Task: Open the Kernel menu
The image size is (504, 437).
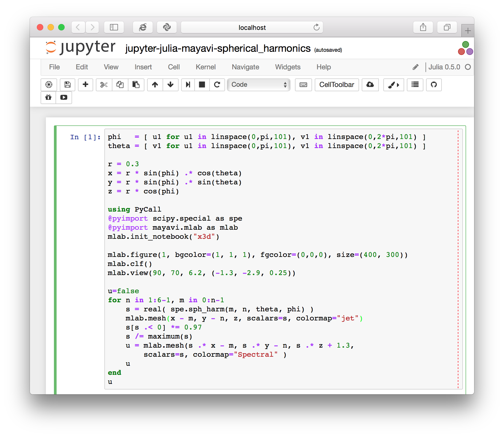Action: 206,67
